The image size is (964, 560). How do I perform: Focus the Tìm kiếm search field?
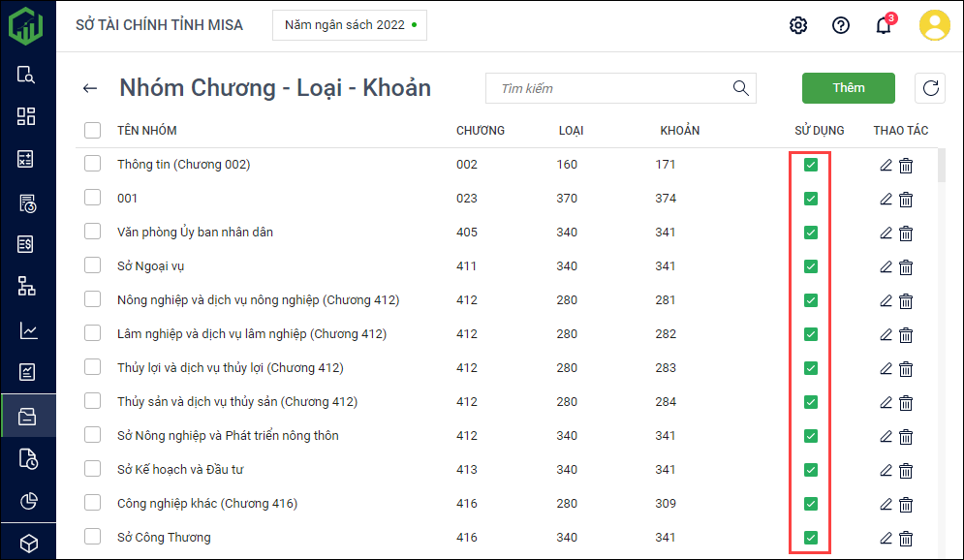click(x=610, y=88)
